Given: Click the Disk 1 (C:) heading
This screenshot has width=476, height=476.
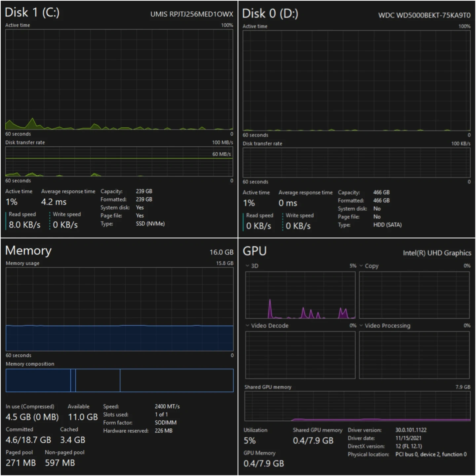Looking at the screenshot, I should point(32,13).
